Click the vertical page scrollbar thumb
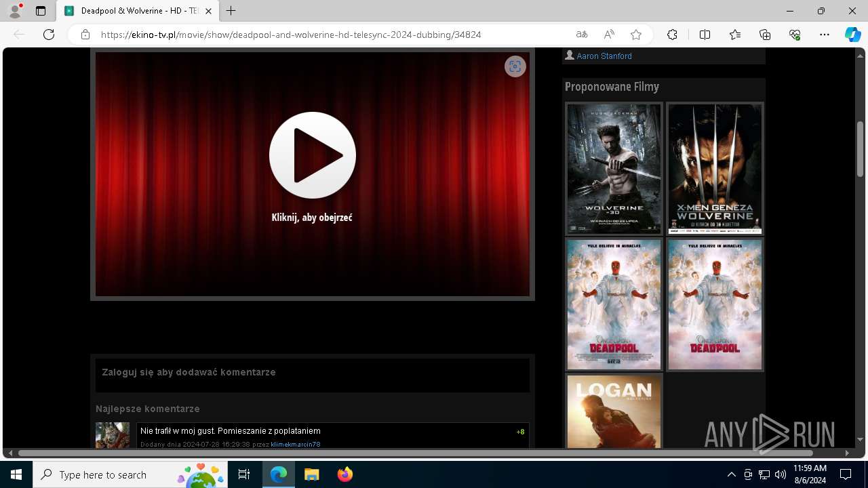The image size is (868, 488). coord(861,148)
